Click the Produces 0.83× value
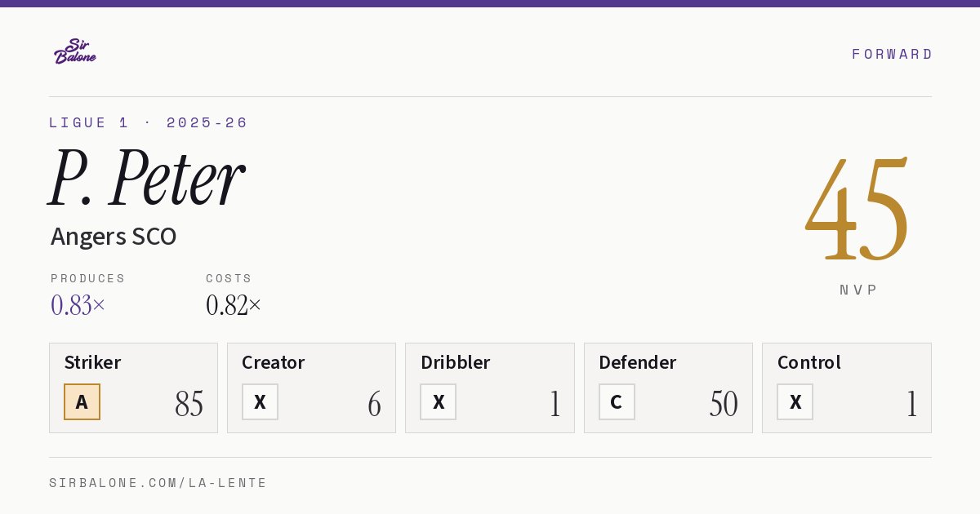This screenshot has height=514, width=980. 78,305
